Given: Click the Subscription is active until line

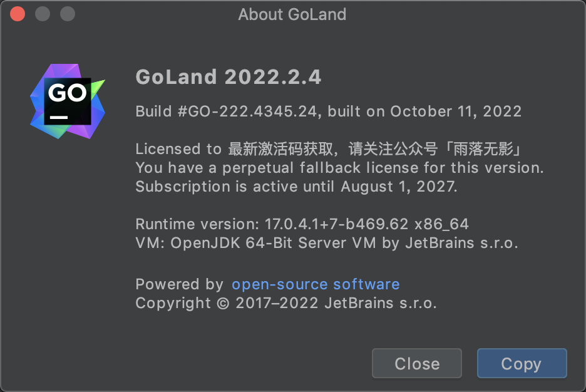Looking at the screenshot, I should tap(296, 187).
